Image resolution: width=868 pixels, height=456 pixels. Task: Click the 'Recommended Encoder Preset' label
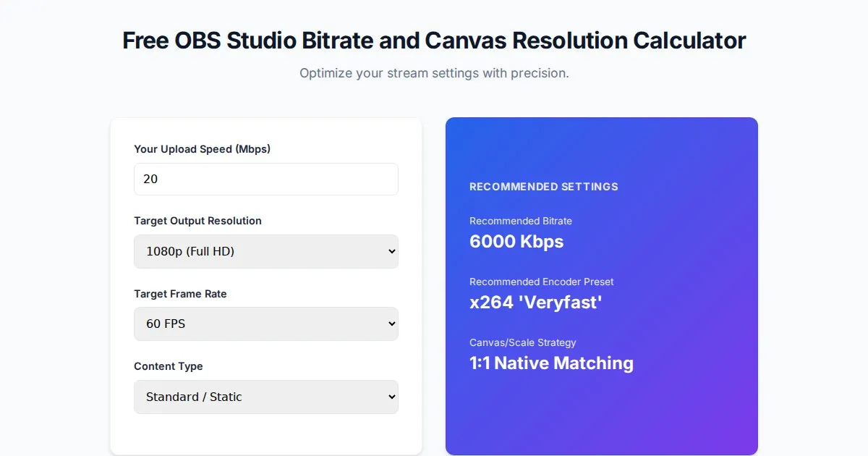point(541,282)
